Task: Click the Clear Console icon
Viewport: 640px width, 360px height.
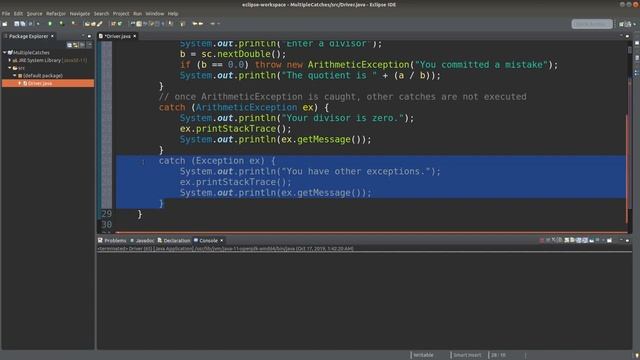Action: 567,240
